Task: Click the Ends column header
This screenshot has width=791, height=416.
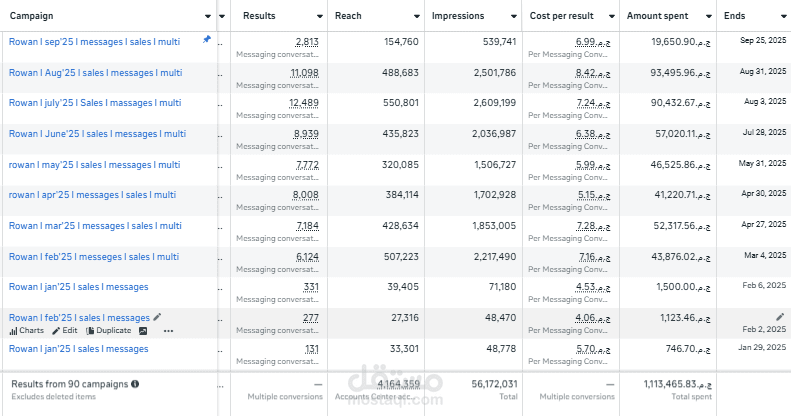Action: click(x=735, y=17)
